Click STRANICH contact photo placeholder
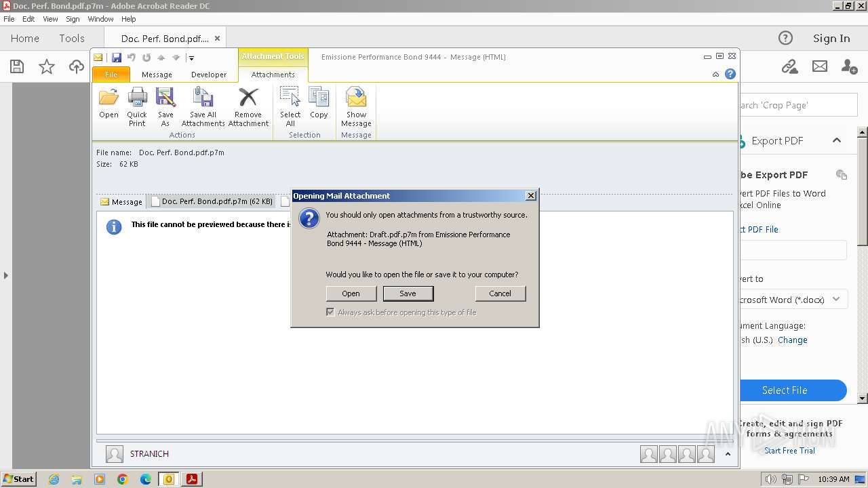The height and width of the screenshot is (488, 868). (x=115, y=454)
